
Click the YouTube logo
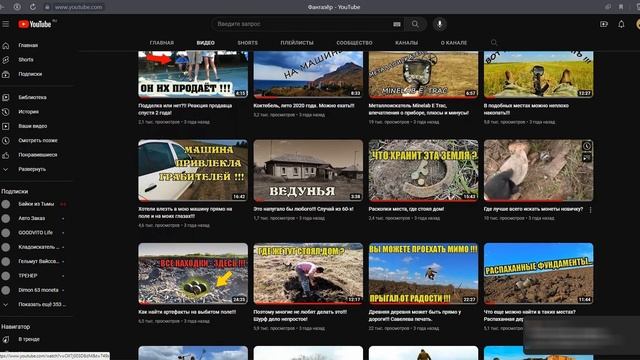35,24
